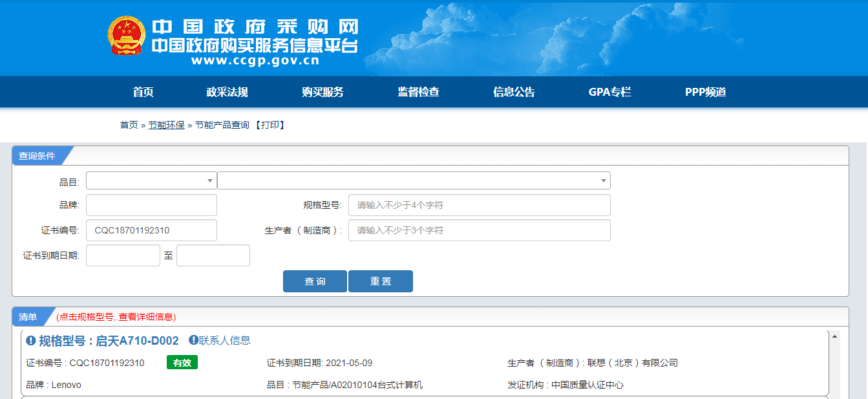868x399 pixels.
Task: Open PPP频道 navigation item
Action: click(x=706, y=92)
